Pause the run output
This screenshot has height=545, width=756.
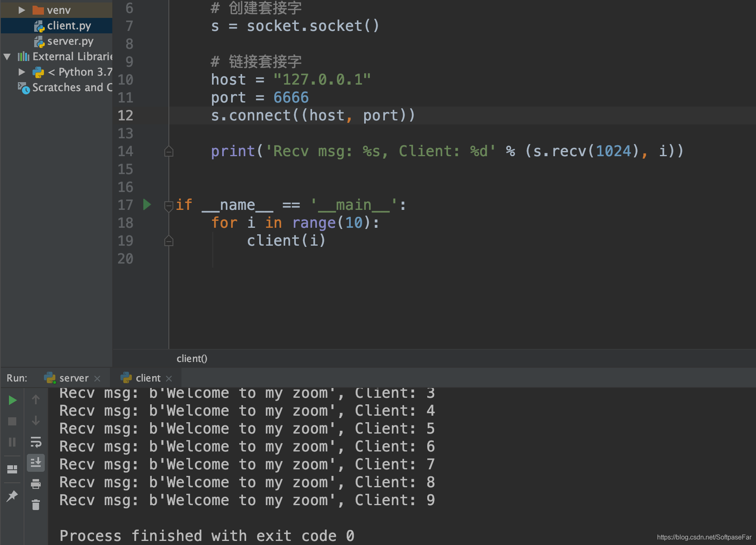[12, 442]
